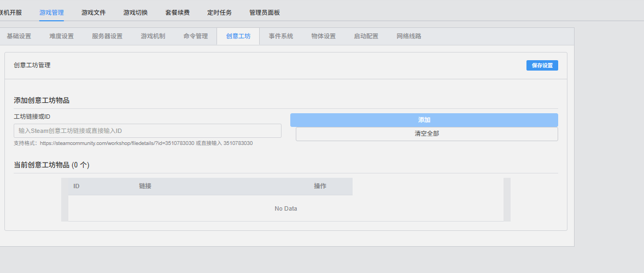Image resolution: width=644 pixels, height=273 pixels.
Task: Open 管理员面板 in top navigation
Action: pyautogui.click(x=265, y=13)
